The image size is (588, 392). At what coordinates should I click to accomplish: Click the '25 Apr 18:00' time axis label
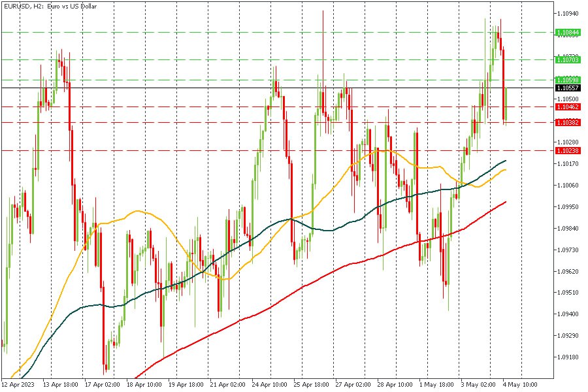pyautogui.click(x=311, y=385)
